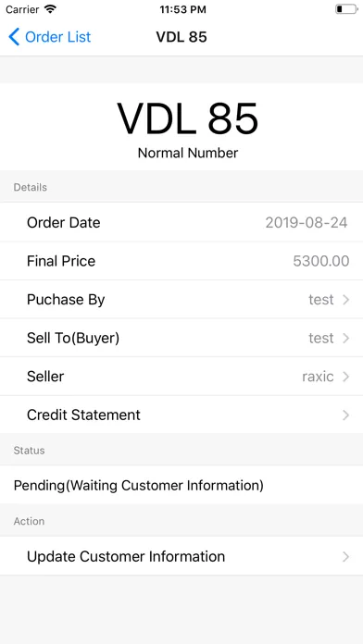Tap the 11:53 PM clock

point(182,9)
